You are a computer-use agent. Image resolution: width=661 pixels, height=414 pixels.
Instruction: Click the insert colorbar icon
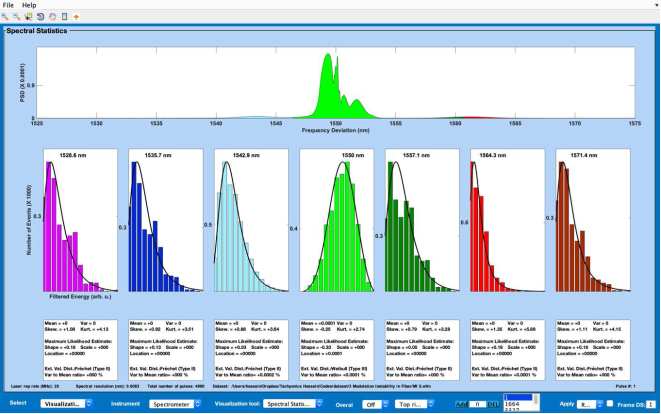click(65, 17)
